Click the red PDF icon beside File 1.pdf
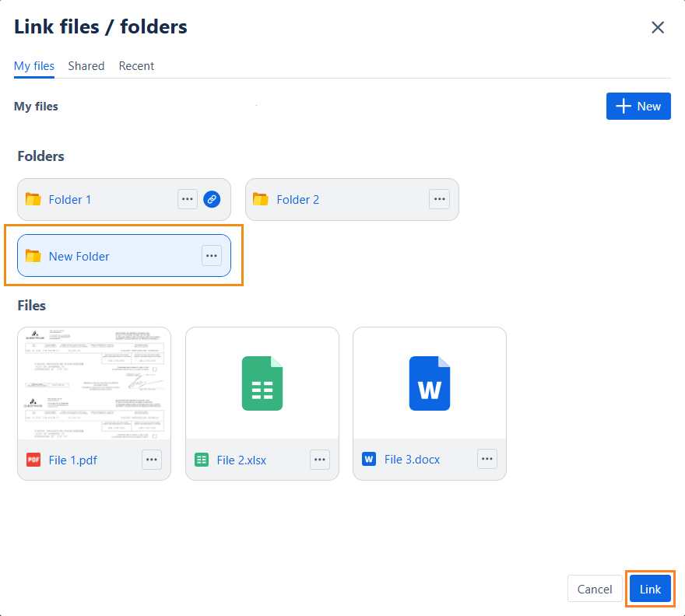Viewport: 685px width, 616px height. click(33, 460)
